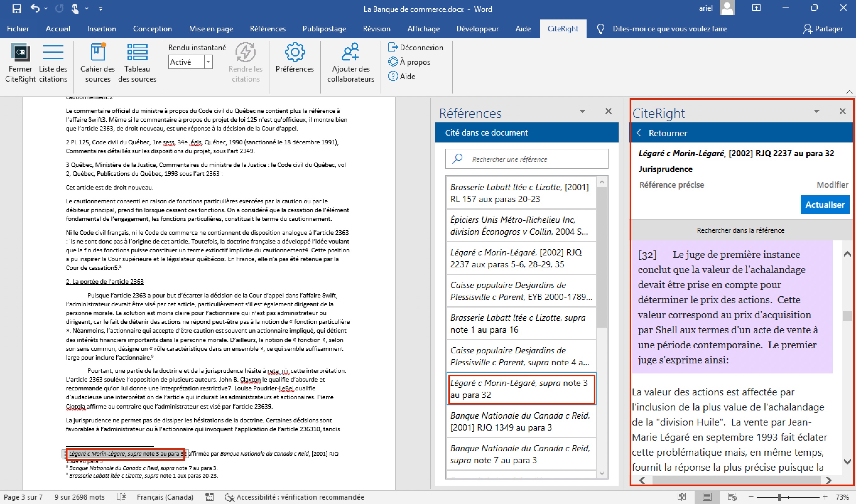Select Épiciers Unis Métro-Richelieu reference
The image size is (856, 504).
[x=521, y=226]
